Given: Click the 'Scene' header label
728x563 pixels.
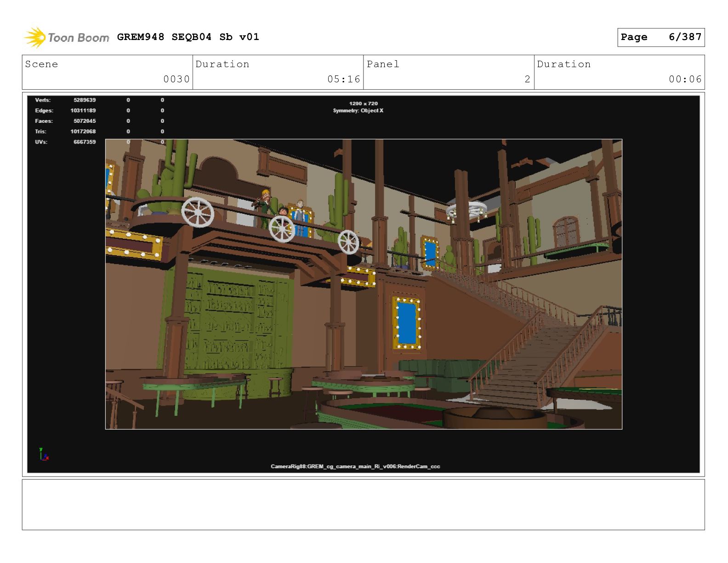Looking at the screenshot, I should [41, 64].
